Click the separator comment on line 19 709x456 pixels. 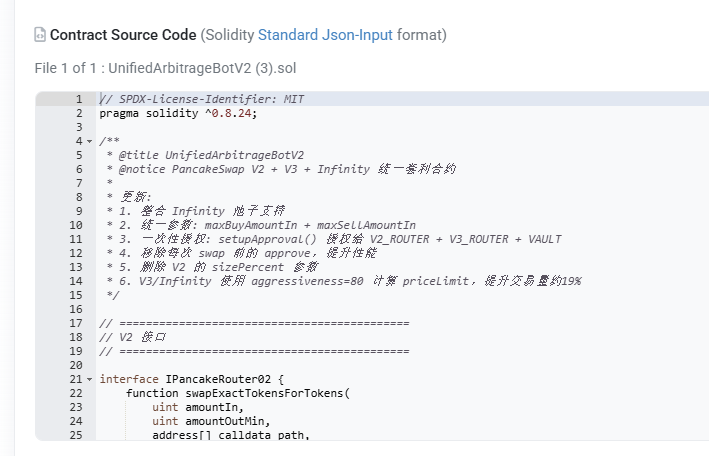click(254, 352)
